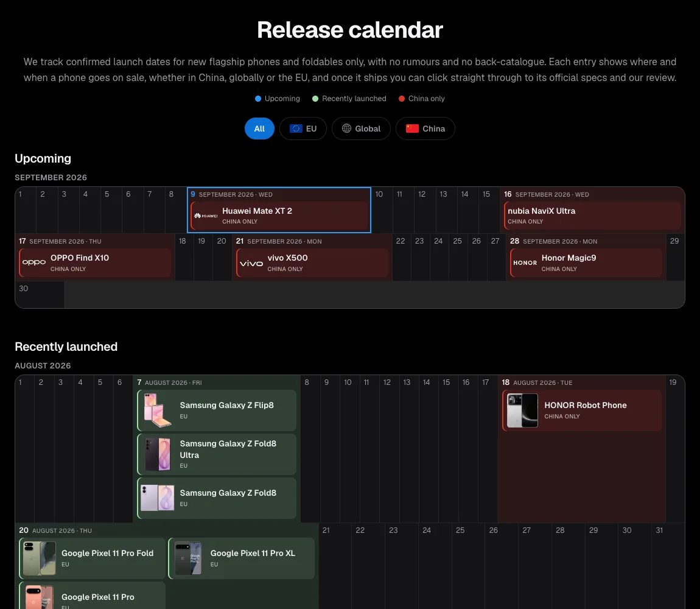The image size is (700, 609).
Task: Select the 20 August 2026 date header
Action: 55,530
